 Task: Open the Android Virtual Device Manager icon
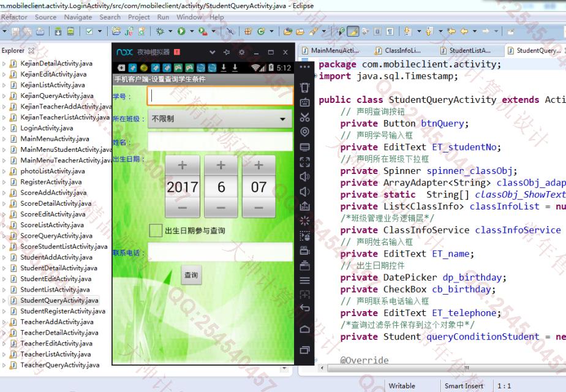click(71, 32)
